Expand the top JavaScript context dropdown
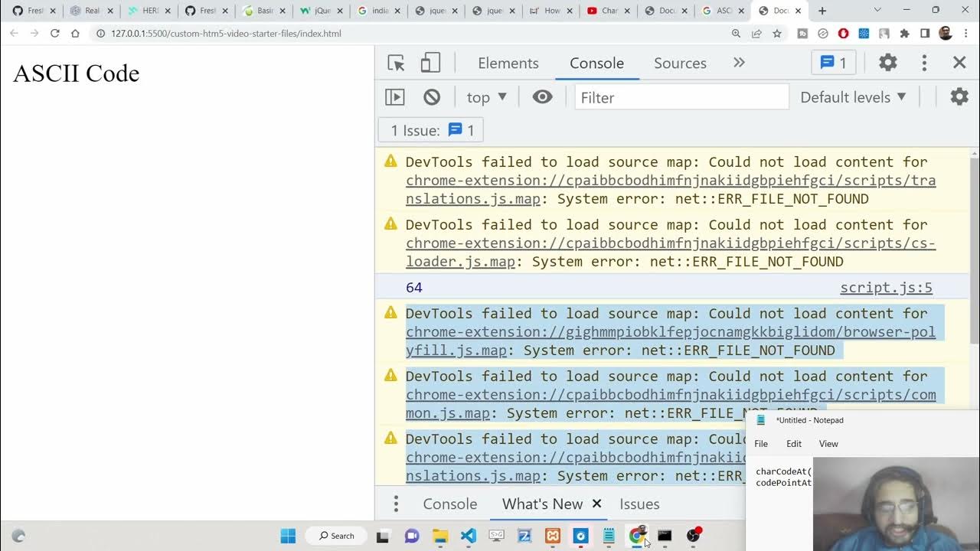This screenshot has width=980, height=551. coord(486,97)
